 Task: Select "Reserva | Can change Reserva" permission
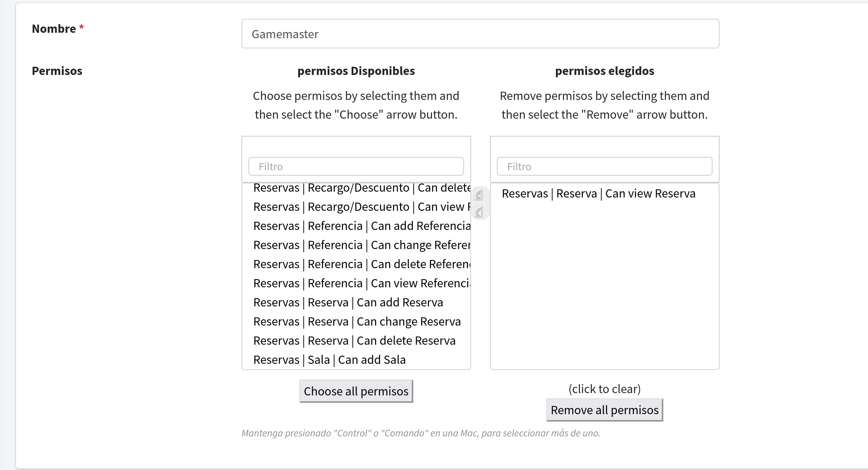[x=357, y=322]
